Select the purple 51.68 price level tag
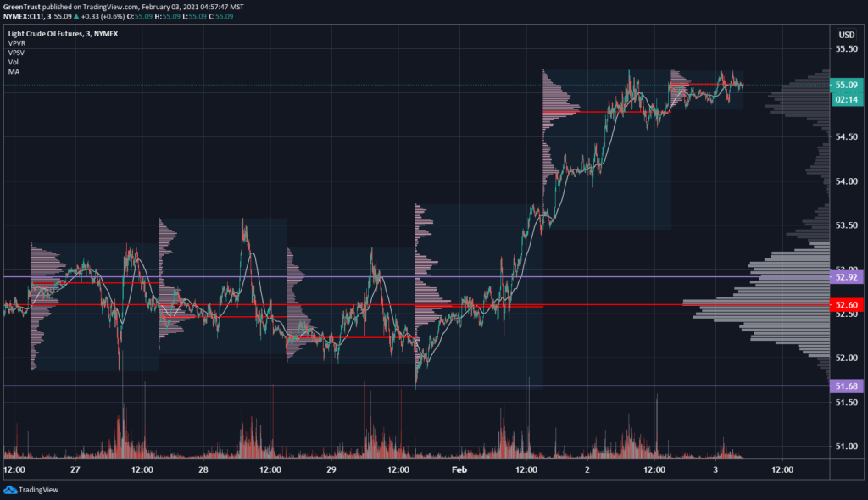The image size is (868, 500). (847, 386)
